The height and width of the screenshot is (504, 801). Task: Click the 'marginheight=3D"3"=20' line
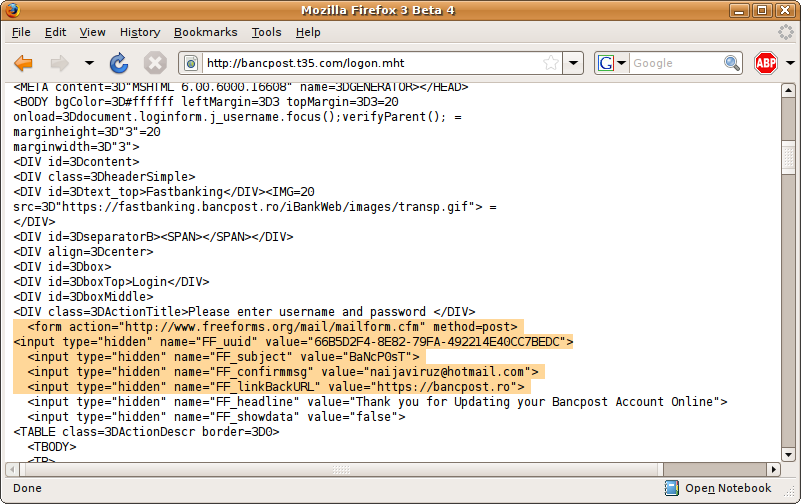(87, 132)
